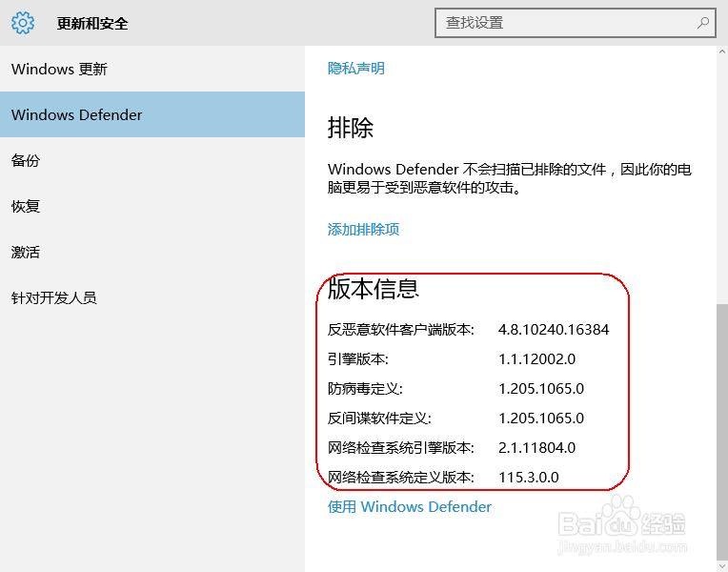Focus the 查找设置 search box
This screenshot has height=572, width=728.
pyautogui.click(x=576, y=22)
